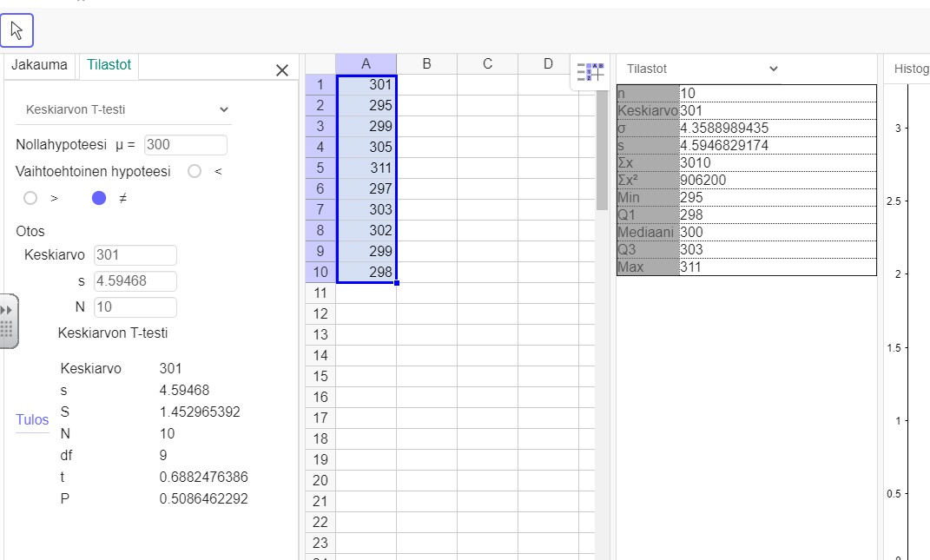Click the Nollahypoteesi μ input field
This screenshot has height=560, width=930.
(x=186, y=145)
